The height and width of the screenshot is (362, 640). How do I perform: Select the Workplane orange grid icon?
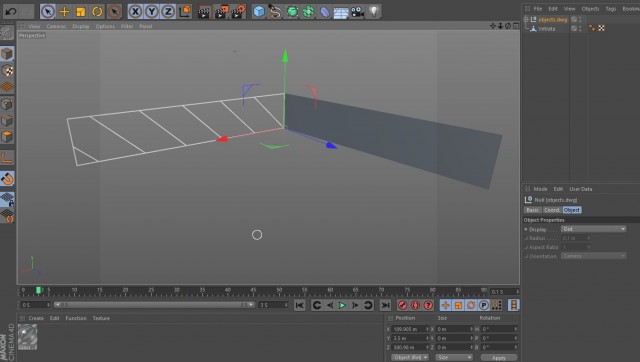click(x=7, y=87)
